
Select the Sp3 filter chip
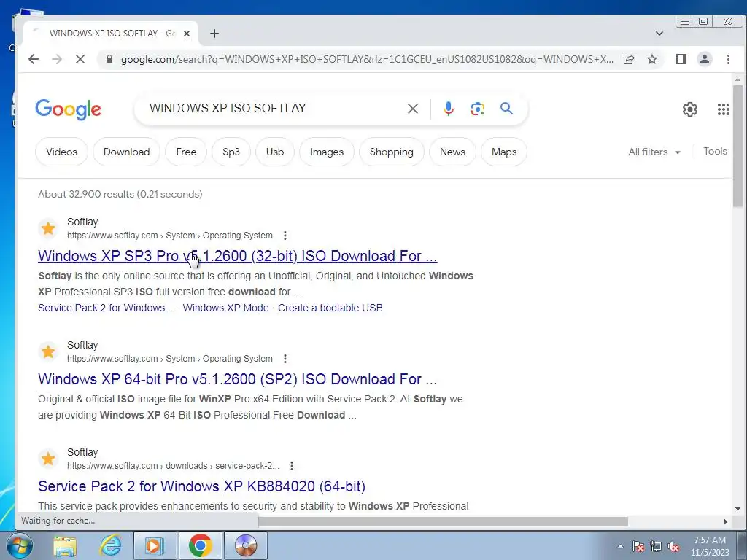click(x=231, y=152)
